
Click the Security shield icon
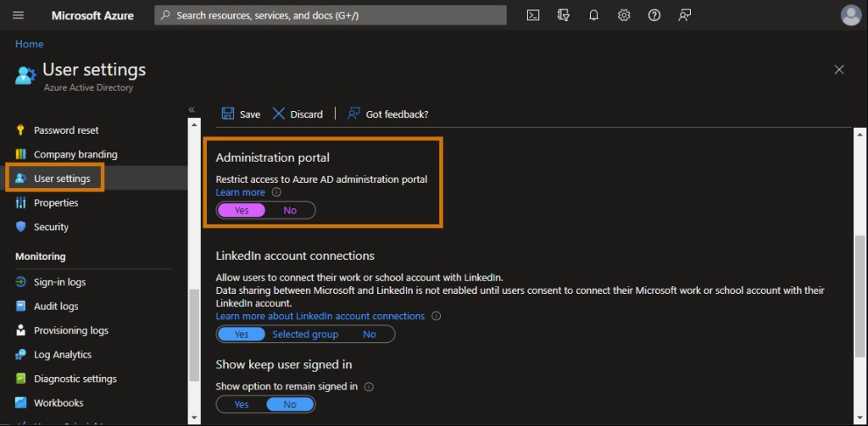pyautogui.click(x=20, y=227)
